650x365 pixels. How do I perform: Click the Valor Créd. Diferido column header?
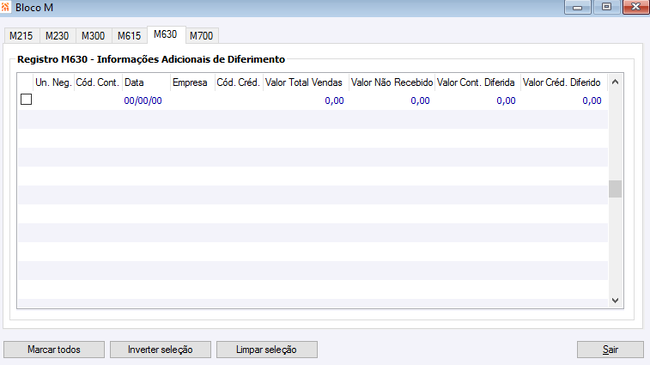click(564, 83)
